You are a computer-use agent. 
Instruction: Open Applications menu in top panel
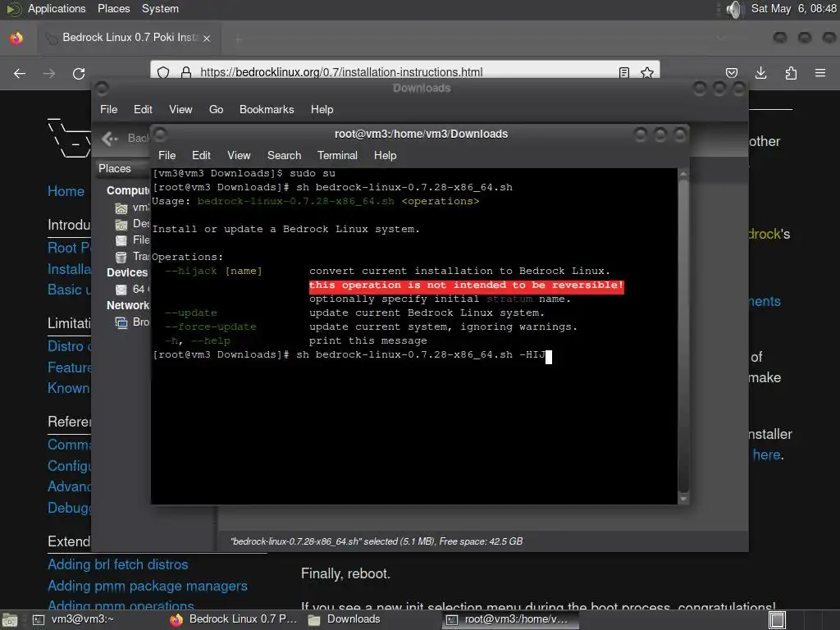[57, 8]
